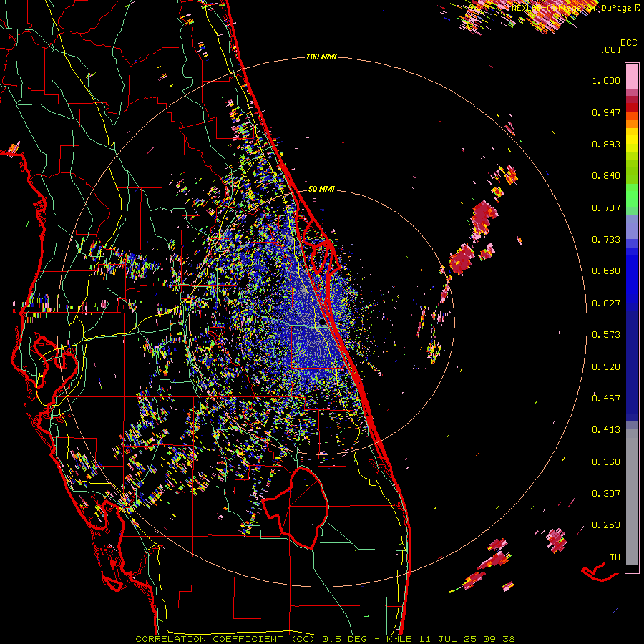Viewport: 644px width, 644px height.
Task: Pick the lavender color bar segment
Action: [632, 227]
